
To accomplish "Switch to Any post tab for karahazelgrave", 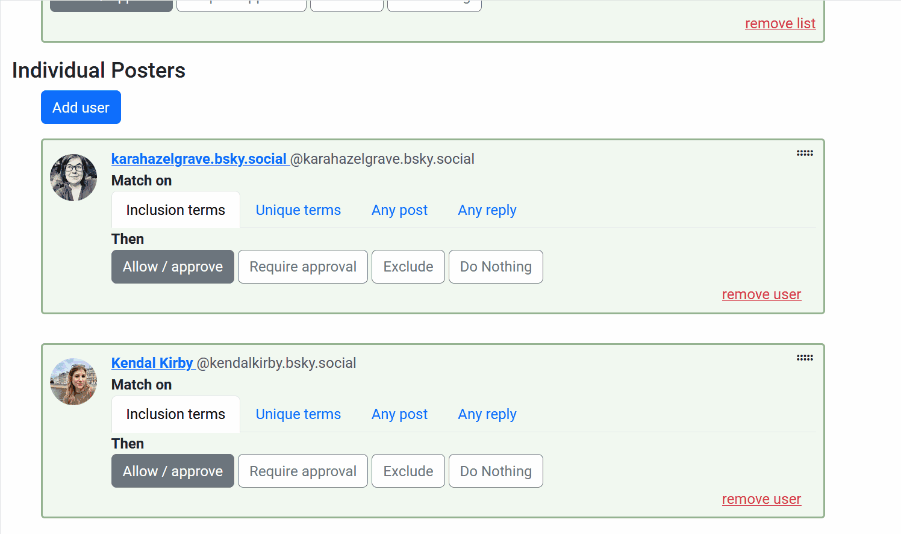I will 399,210.
